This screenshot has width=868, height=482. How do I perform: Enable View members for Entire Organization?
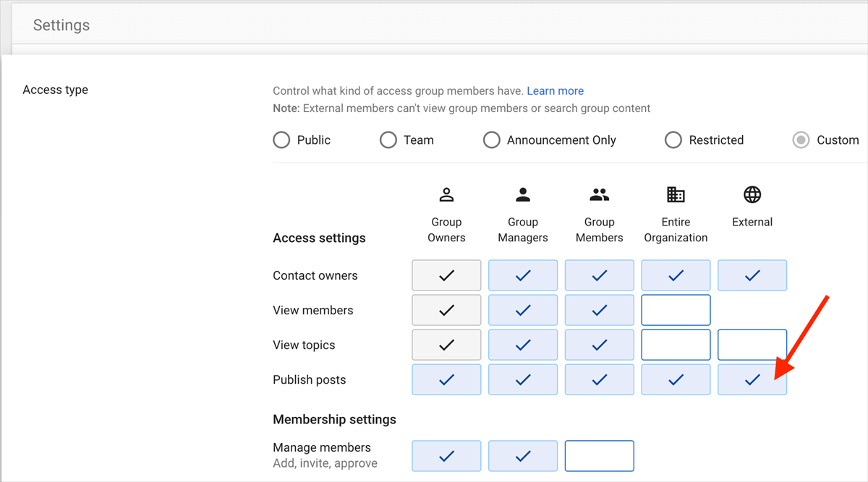click(x=676, y=310)
